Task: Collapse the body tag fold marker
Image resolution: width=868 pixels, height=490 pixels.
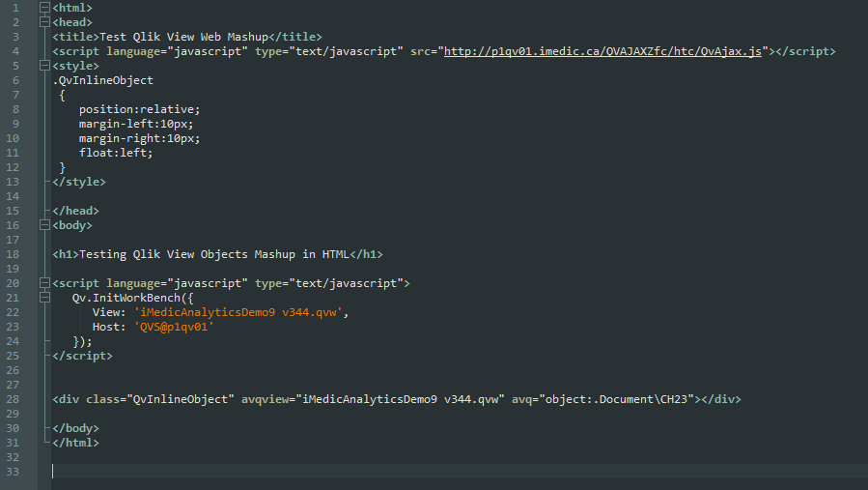Action: [x=44, y=225]
